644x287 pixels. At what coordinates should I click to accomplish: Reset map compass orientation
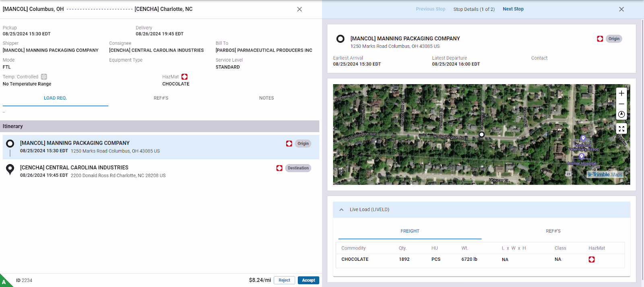coord(621,114)
